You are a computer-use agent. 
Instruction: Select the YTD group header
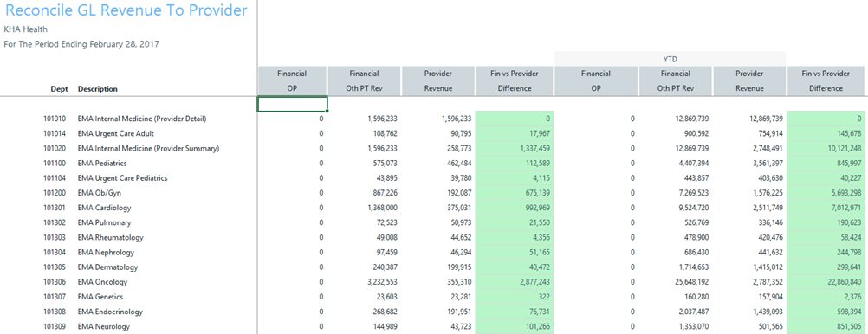[x=670, y=58]
